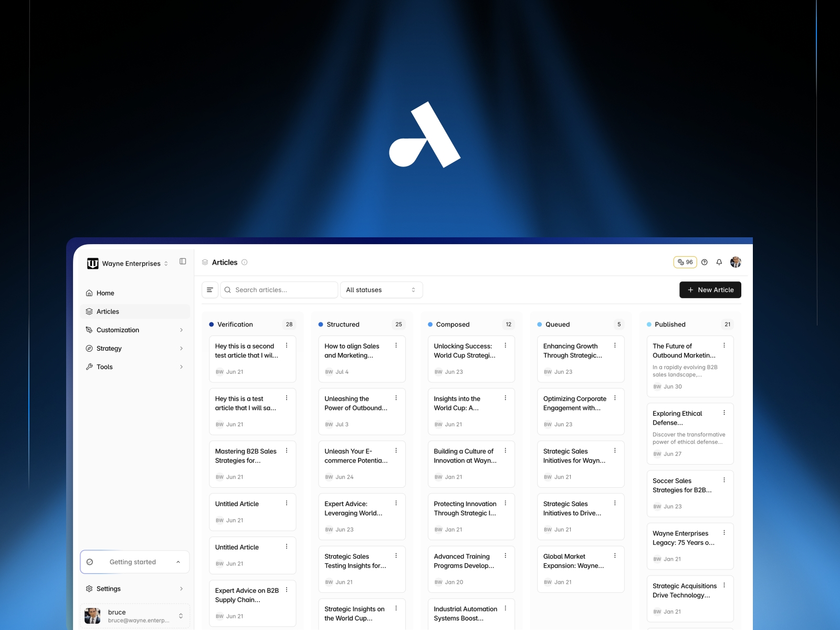Open the Strategy section icon

pyautogui.click(x=90, y=348)
